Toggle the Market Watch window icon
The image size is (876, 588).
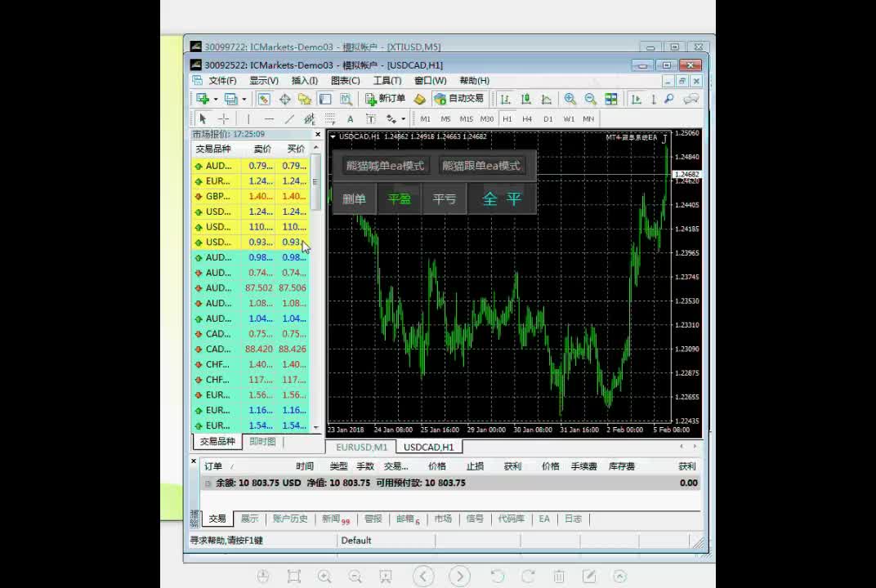click(264, 99)
